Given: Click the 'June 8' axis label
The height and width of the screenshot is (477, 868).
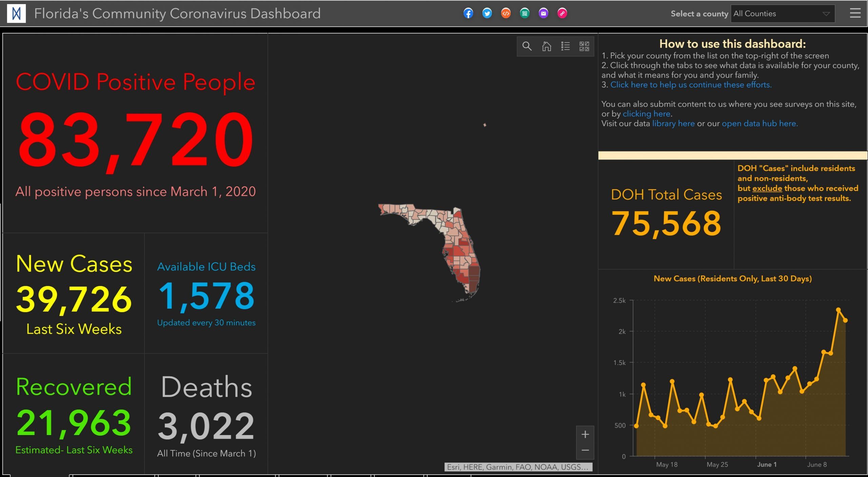Looking at the screenshot, I should tap(817, 464).
